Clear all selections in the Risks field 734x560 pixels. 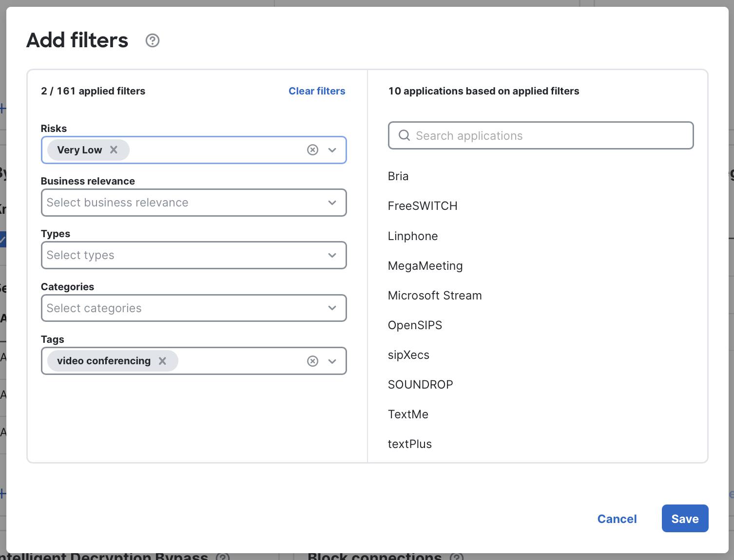[312, 149]
